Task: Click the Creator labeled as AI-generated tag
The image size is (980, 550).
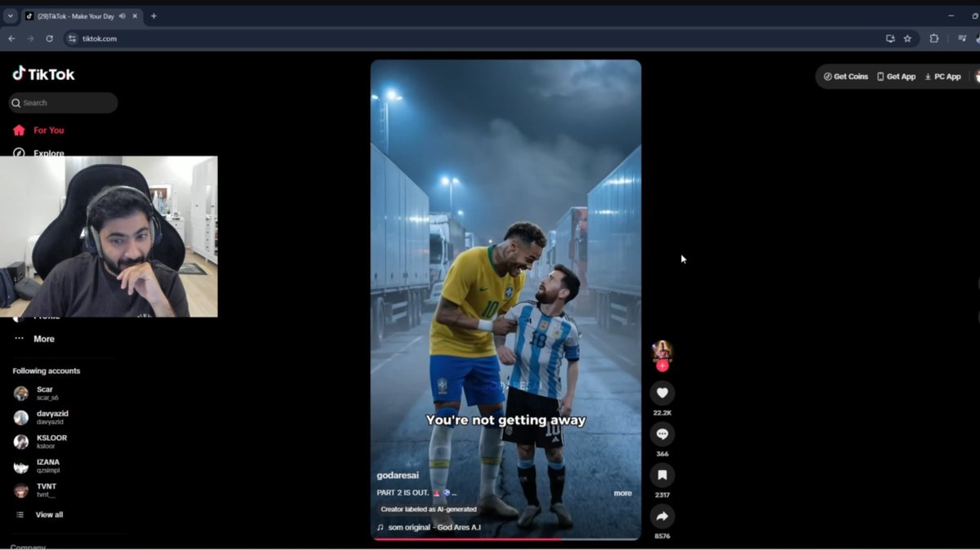Action: [x=429, y=509]
